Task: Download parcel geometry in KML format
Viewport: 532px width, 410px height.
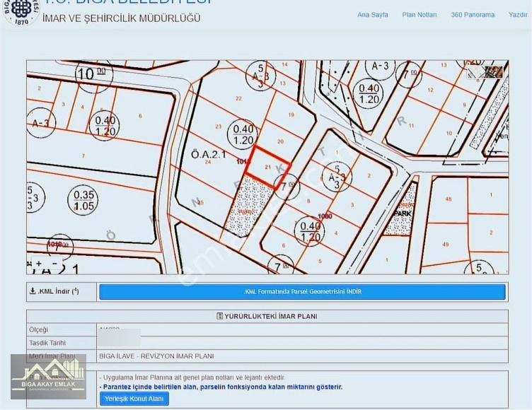Action: pyautogui.click(x=302, y=292)
